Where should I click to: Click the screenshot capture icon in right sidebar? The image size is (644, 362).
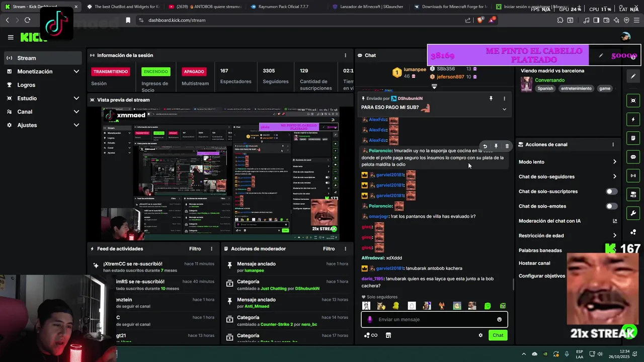(x=633, y=101)
